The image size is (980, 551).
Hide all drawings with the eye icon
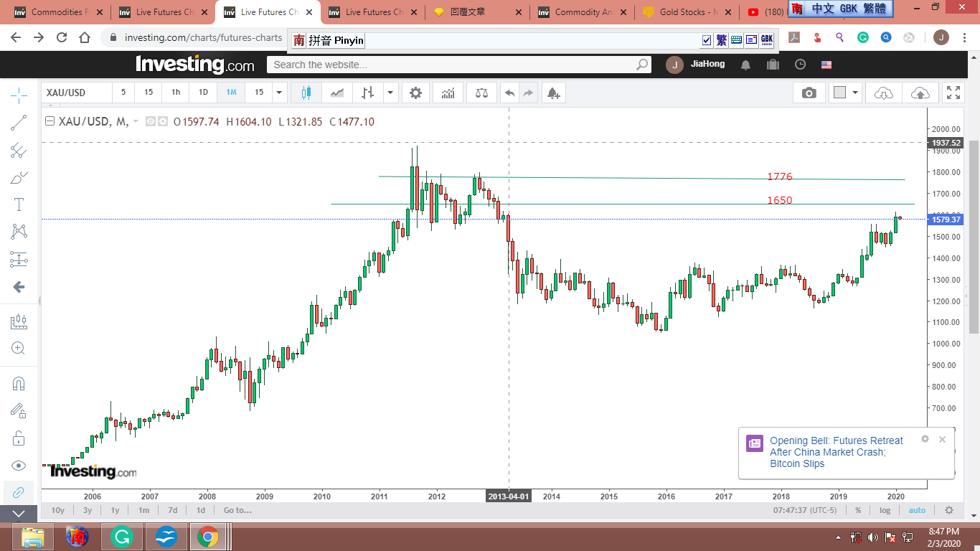click(x=19, y=466)
